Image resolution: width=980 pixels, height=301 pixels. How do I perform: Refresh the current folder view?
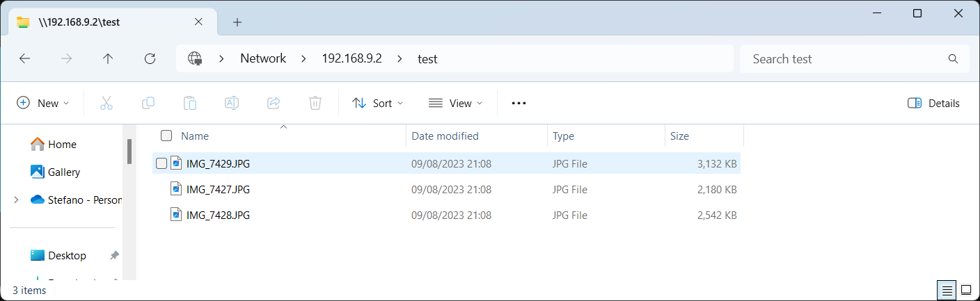coord(150,59)
